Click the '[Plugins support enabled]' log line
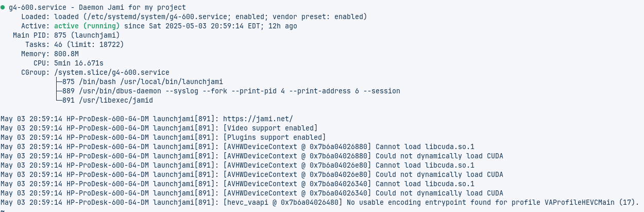The image size is (644, 212). click(275, 137)
